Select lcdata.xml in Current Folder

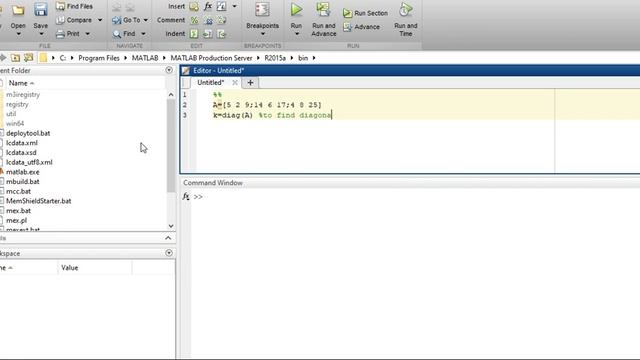(x=22, y=143)
